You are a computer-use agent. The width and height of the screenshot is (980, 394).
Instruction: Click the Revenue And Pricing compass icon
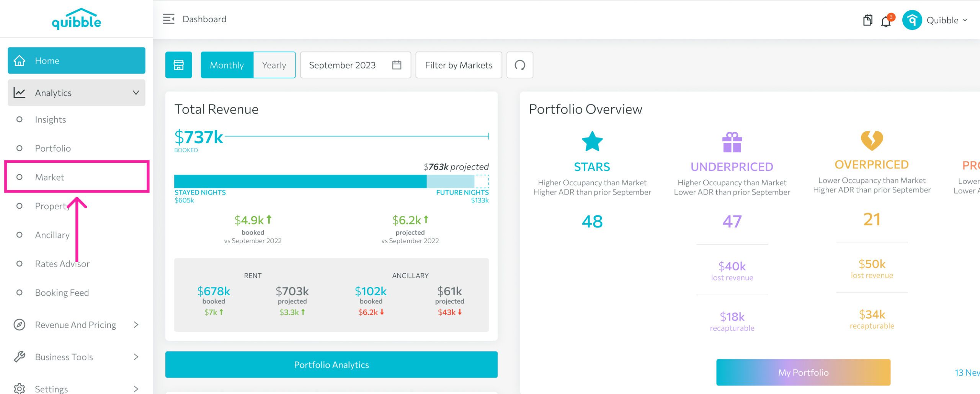(20, 325)
